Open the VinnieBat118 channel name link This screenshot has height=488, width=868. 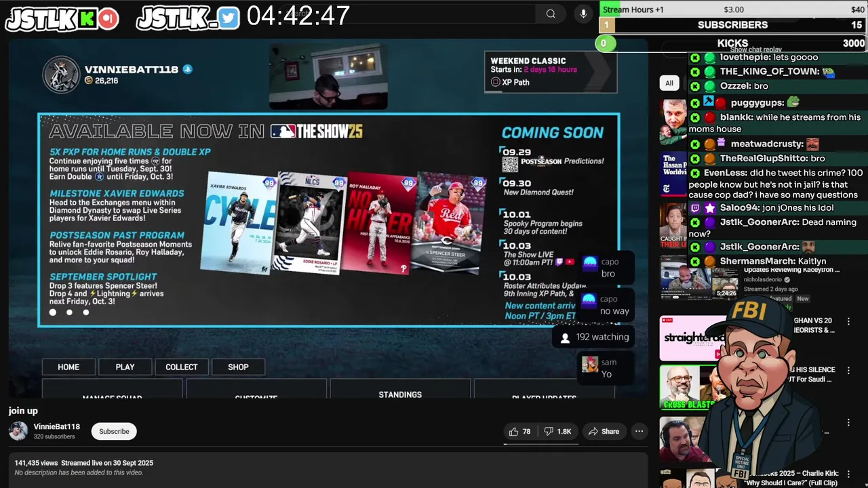57,426
